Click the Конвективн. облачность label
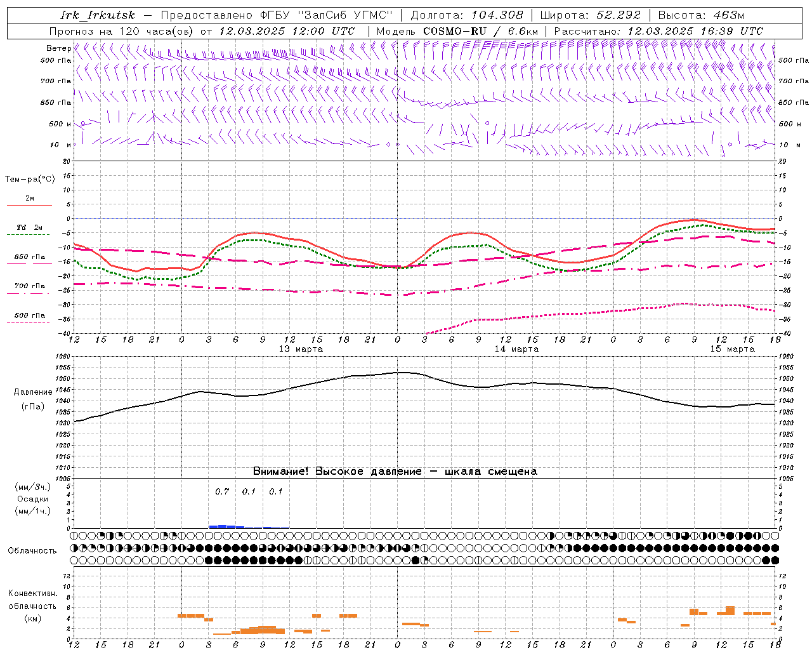The width and height of the screenshot is (812, 650). [x=32, y=606]
